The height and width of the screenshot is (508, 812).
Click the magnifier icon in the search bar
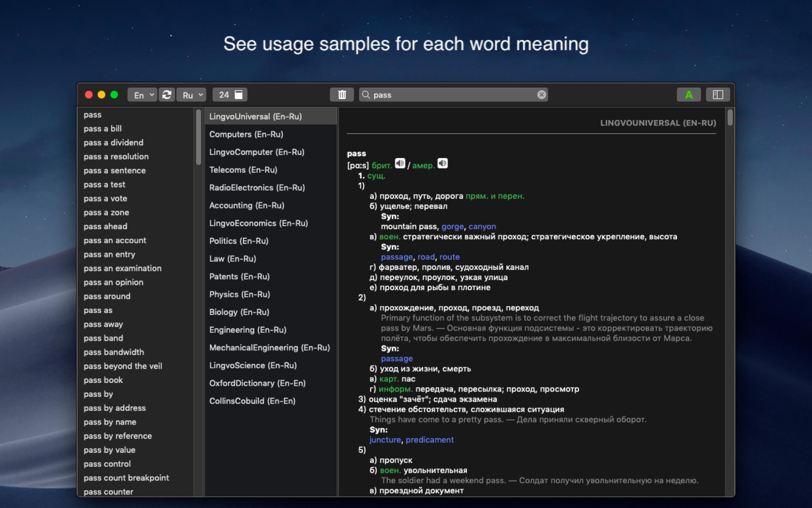(x=366, y=95)
